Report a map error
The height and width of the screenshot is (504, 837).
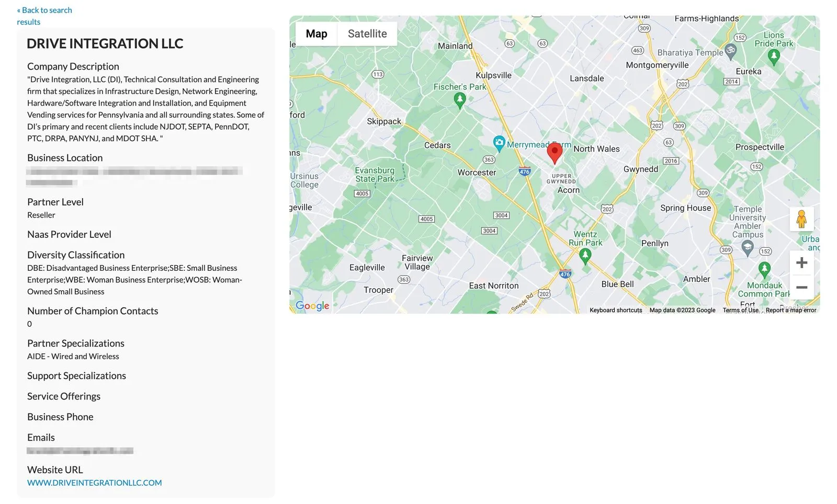[x=791, y=310]
